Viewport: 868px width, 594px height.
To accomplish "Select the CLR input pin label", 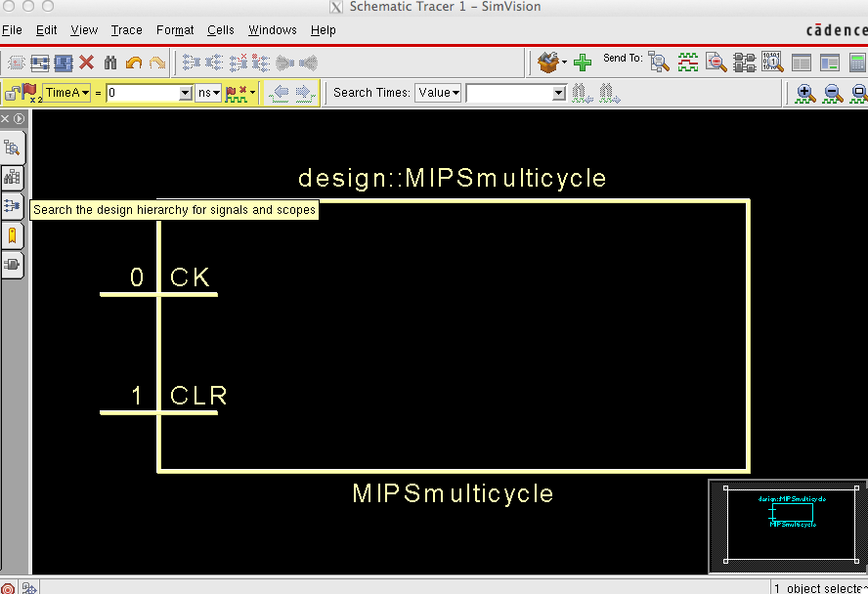I will pyautogui.click(x=198, y=396).
